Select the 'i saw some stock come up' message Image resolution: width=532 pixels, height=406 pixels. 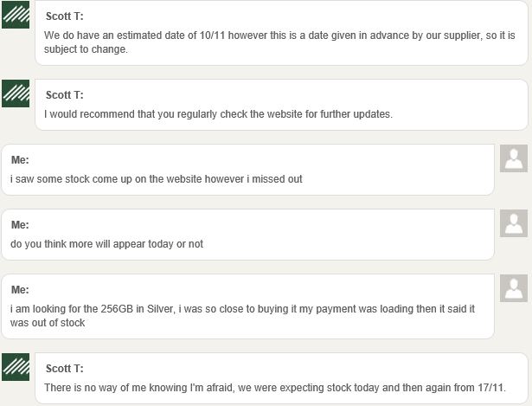(x=248, y=170)
